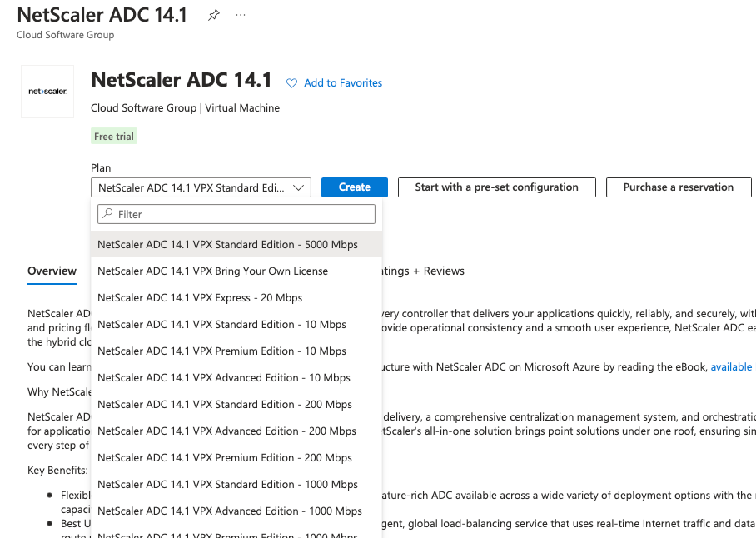Screen dimensions: 756x538
Task: Open the Ratings + Reviews tab
Action: (x=423, y=271)
